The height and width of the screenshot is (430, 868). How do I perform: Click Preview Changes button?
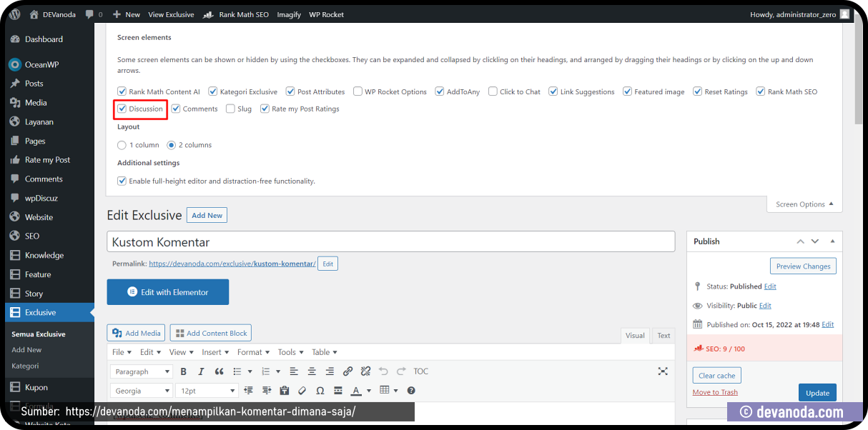[x=803, y=266]
